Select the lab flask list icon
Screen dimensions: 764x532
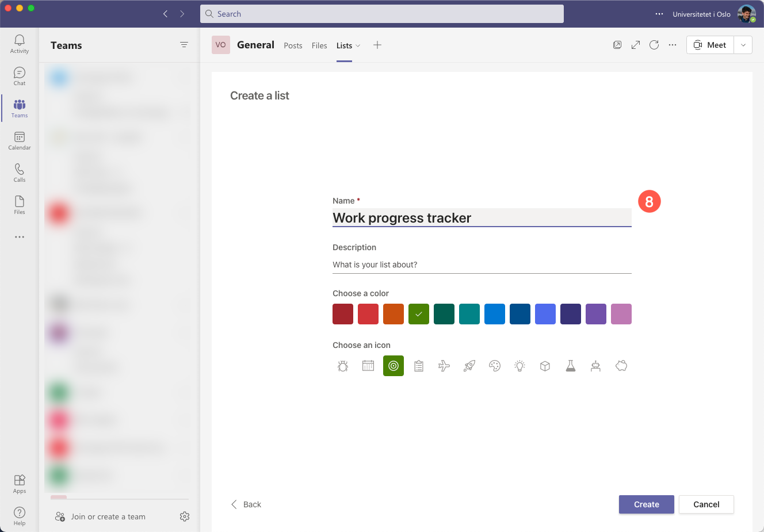(x=571, y=366)
